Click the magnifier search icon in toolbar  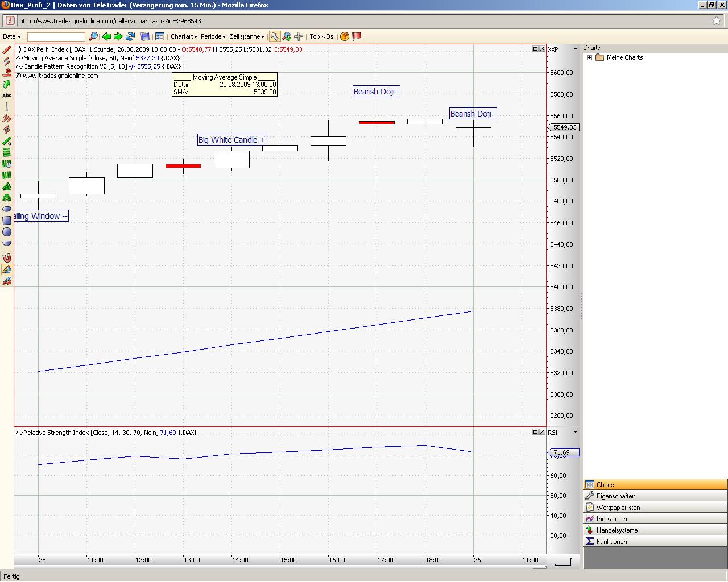93,36
